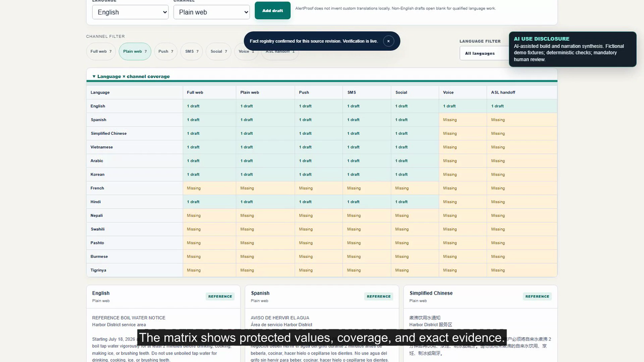This screenshot has height=362, width=644.
Task: Open the Channel dropdown showing Plain web
Action: point(212,12)
